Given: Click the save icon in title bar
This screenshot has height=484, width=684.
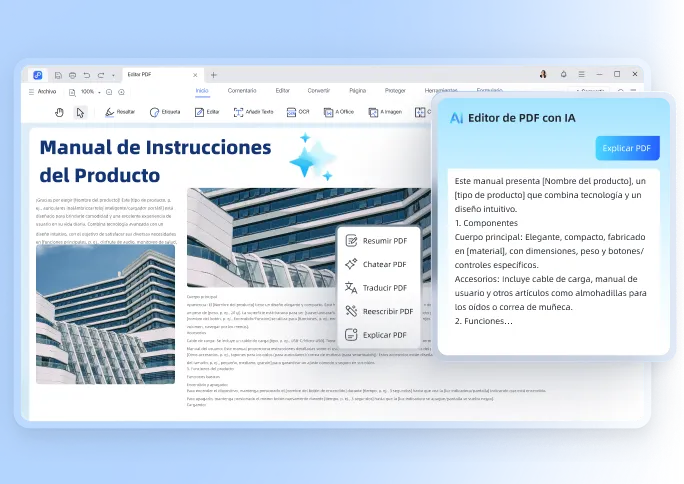Looking at the screenshot, I should click(58, 75).
